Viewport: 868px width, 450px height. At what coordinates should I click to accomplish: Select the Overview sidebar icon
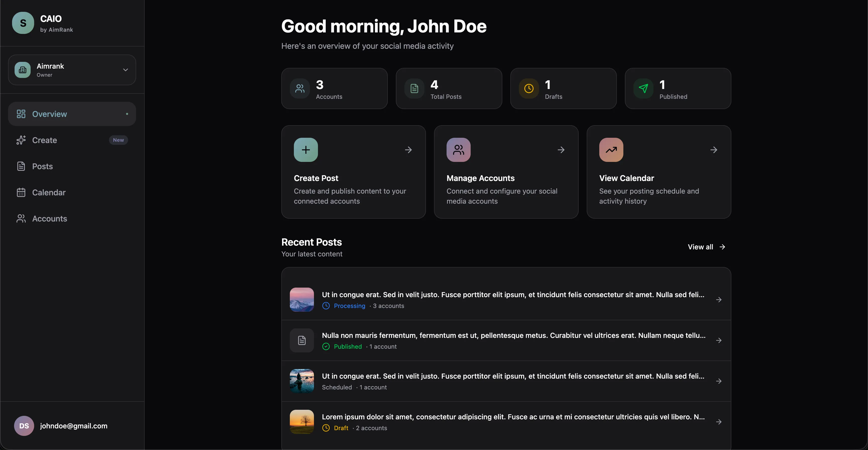click(21, 114)
